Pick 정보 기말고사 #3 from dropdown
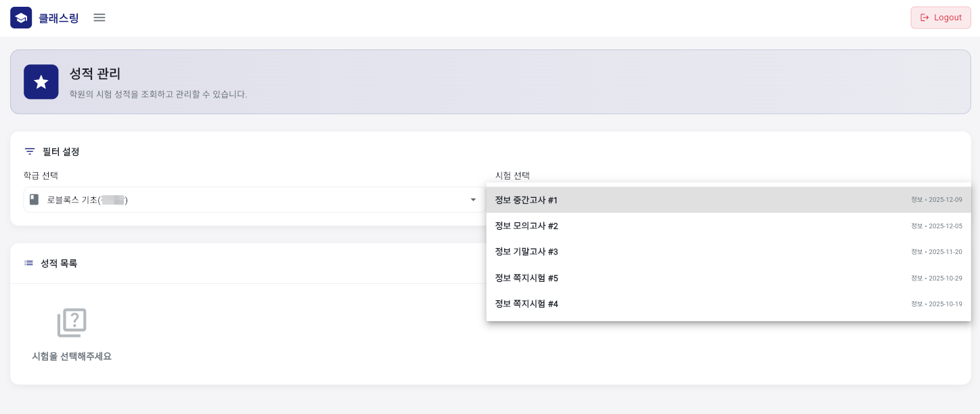 tap(527, 252)
